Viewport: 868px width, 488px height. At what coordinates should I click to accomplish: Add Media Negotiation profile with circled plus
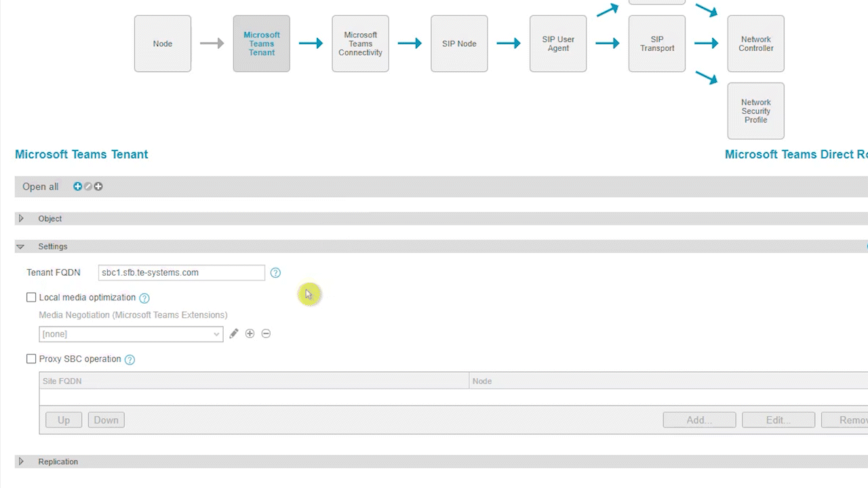click(250, 333)
